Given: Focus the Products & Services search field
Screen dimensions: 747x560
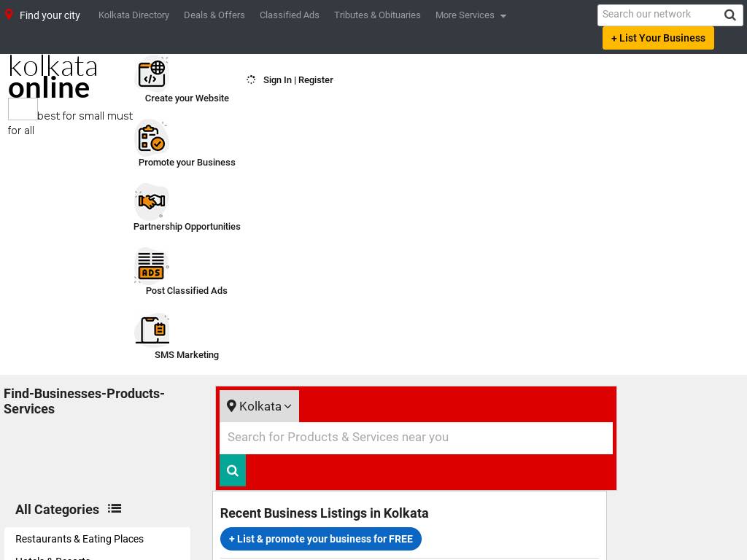Looking at the screenshot, I should 416,437.
